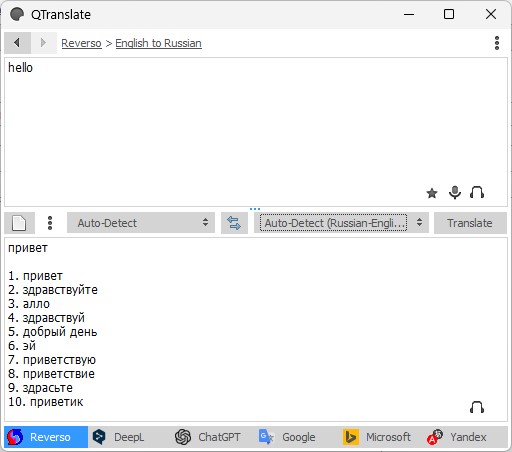The width and height of the screenshot is (512, 452).
Task: Click the result line '3. алло'
Action: coord(29,304)
